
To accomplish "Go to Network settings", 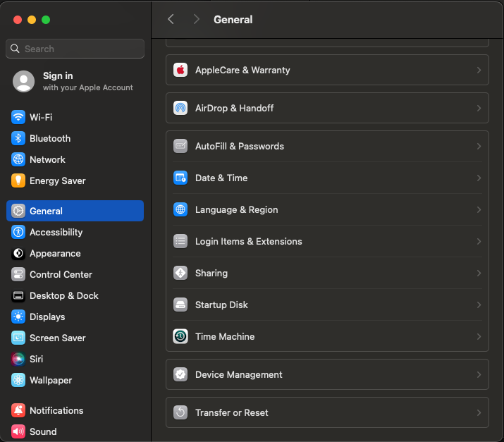I will pyautogui.click(x=75, y=159).
